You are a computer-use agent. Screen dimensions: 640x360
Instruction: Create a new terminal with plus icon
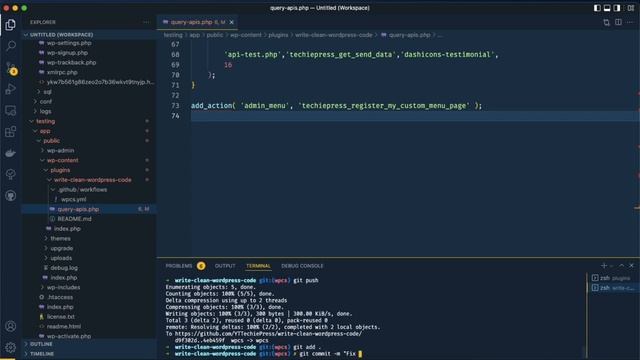(604, 265)
